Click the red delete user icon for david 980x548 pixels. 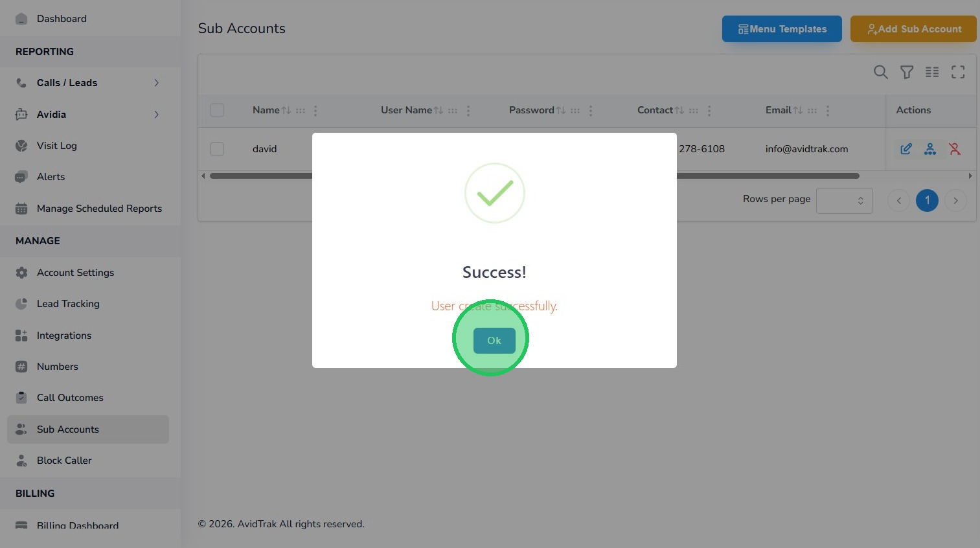955,149
